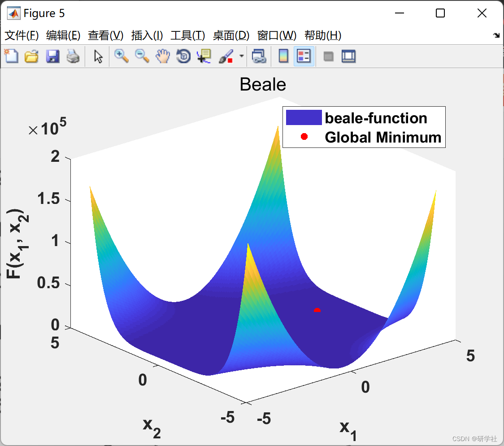This screenshot has width=504, height=446.
Task: Click the red Global Minimum legend marker
Action: [304, 137]
